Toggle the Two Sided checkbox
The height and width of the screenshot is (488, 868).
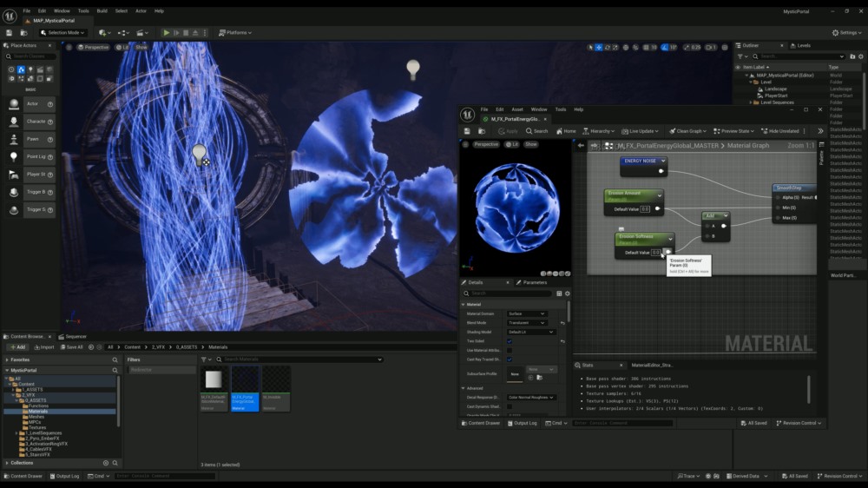[510, 341]
